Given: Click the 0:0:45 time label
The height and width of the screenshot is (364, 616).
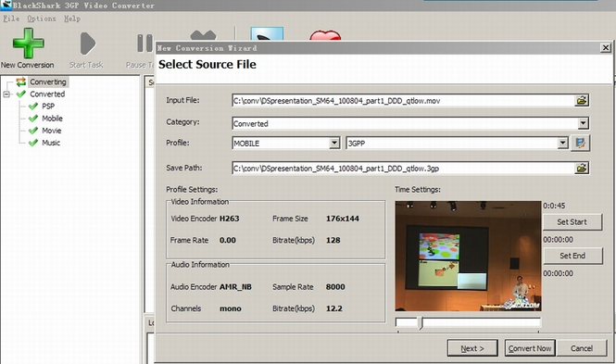Looking at the screenshot, I should [x=554, y=206].
